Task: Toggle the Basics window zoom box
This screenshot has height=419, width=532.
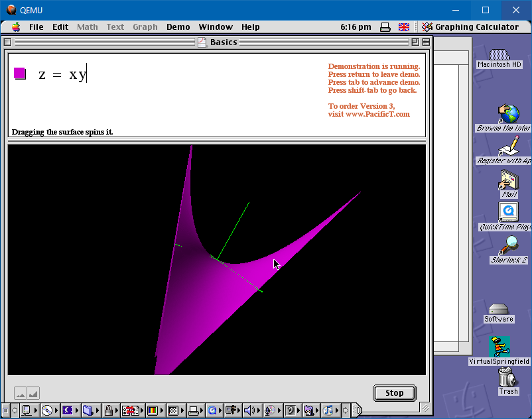Action: click(x=415, y=42)
